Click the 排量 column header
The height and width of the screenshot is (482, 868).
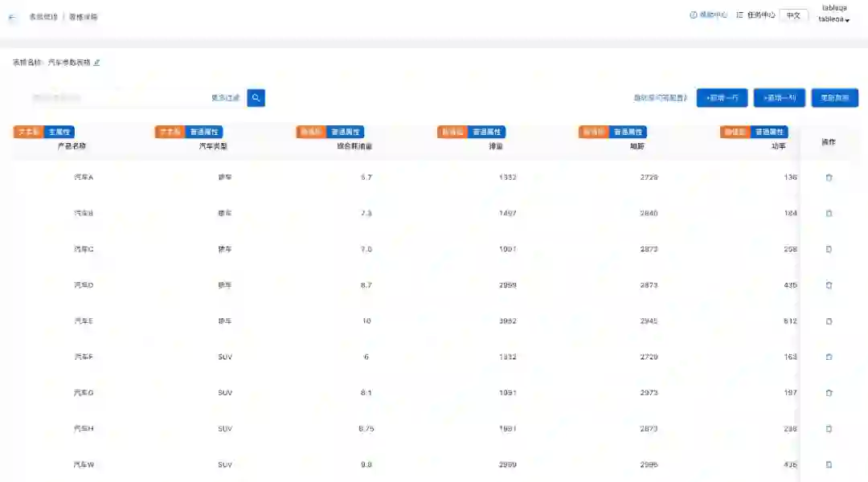point(496,147)
